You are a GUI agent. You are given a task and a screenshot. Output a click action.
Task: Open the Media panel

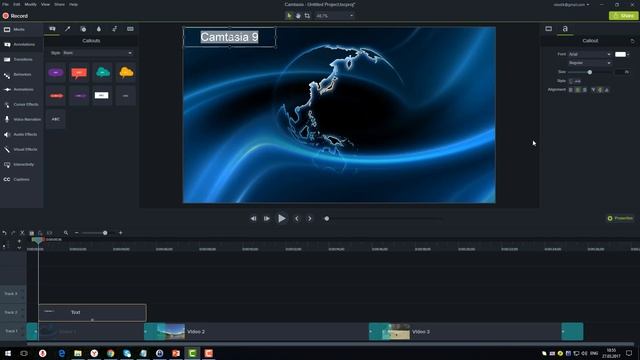point(21,29)
